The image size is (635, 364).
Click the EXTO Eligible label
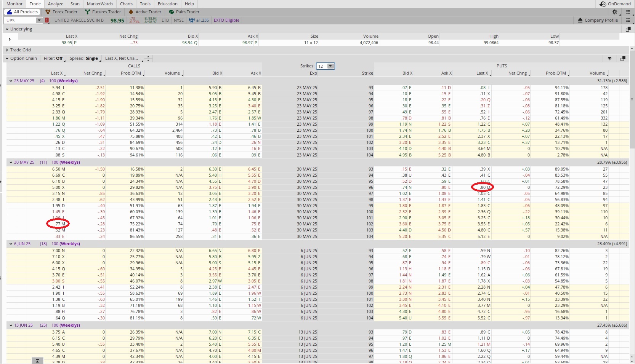226,20
